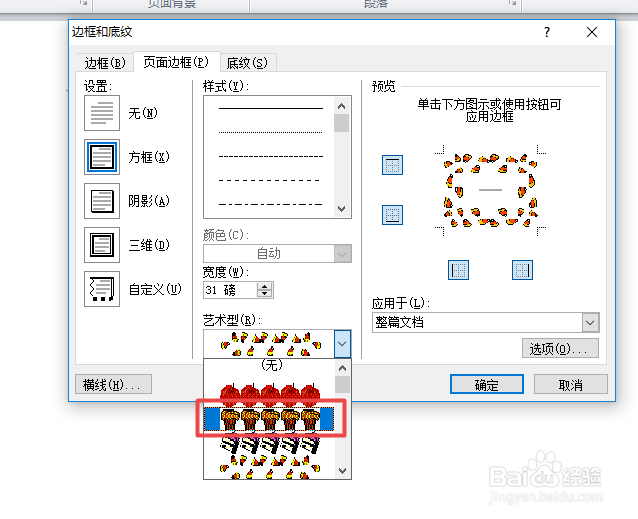Switch to the 底纹(S) tab

click(247, 63)
